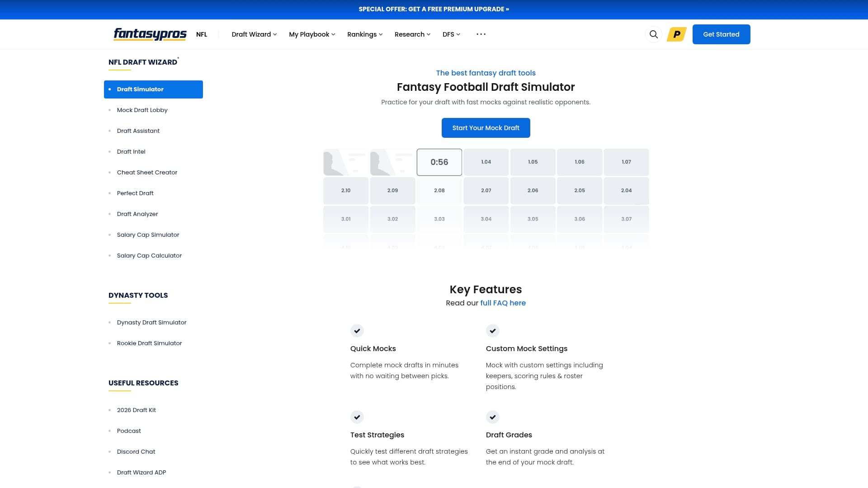The width and height of the screenshot is (868, 488).
Task: Click Start Your Mock Draft button
Action: pyautogui.click(x=486, y=128)
